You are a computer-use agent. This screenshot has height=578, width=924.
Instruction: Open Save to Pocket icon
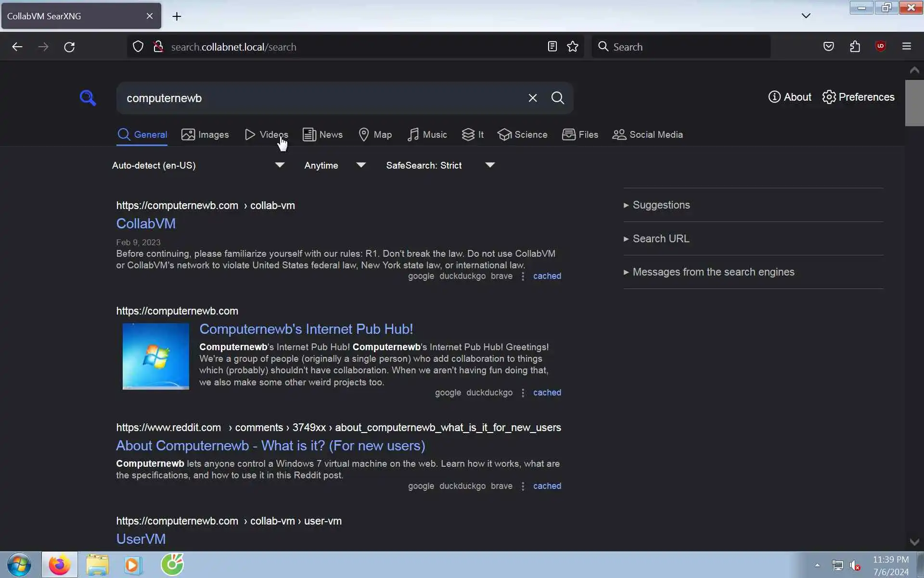coord(828,47)
